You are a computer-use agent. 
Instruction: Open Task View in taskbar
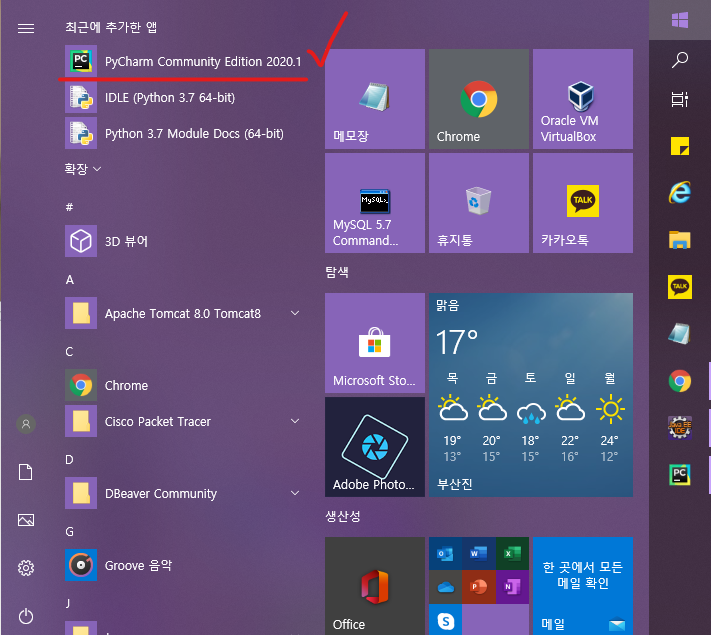(680, 99)
